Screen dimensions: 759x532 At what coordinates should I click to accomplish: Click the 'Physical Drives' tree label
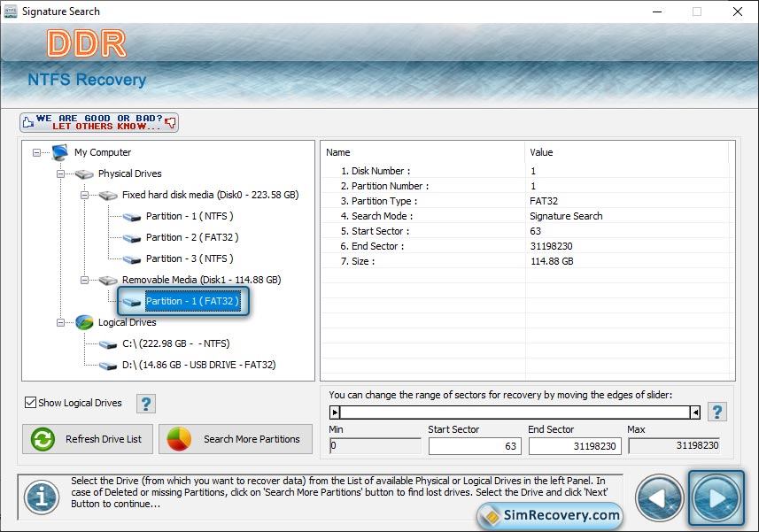tap(129, 173)
